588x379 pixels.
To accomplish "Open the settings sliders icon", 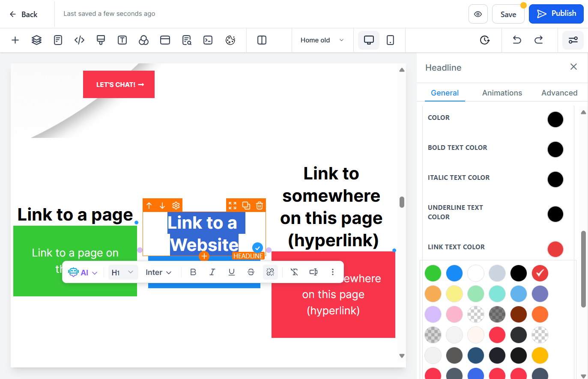I will pyautogui.click(x=573, y=40).
